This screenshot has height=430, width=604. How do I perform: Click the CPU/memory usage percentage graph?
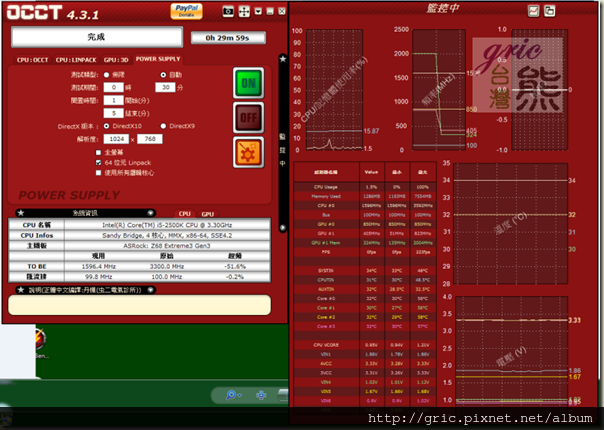(334, 90)
